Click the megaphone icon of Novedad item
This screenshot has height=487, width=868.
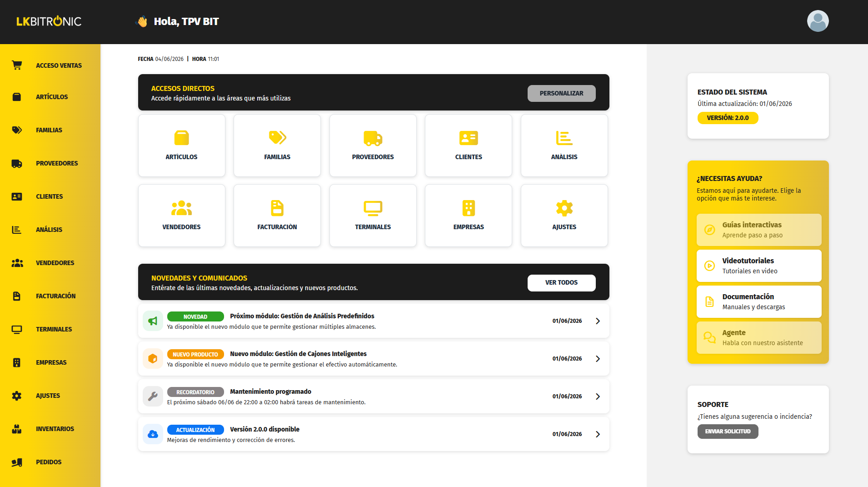pyautogui.click(x=153, y=321)
